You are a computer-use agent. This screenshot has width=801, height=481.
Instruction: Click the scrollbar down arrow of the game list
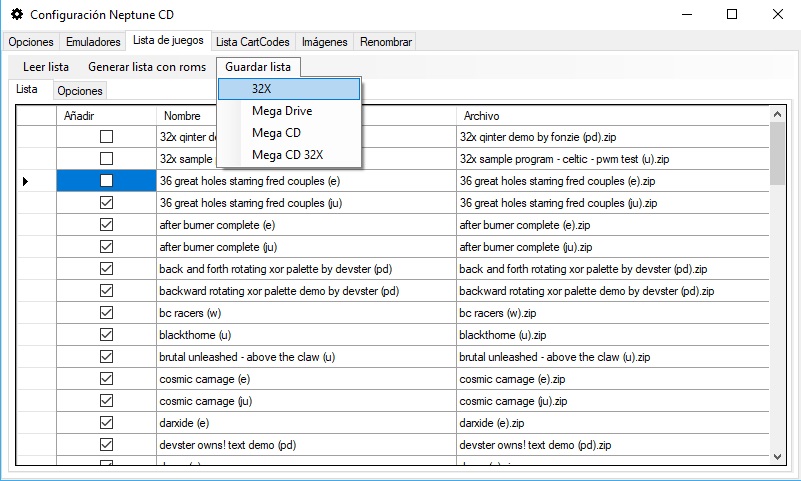pos(777,456)
